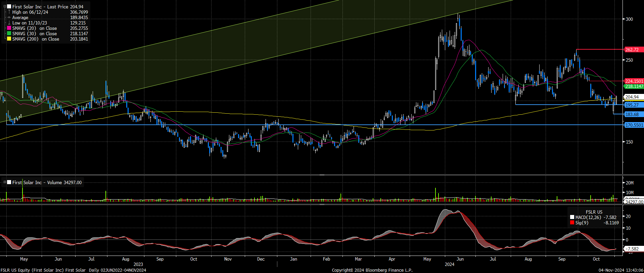This screenshot has height=273, width=644.
Task: Click the Average marker icon in legend
Action: (x=9, y=17)
